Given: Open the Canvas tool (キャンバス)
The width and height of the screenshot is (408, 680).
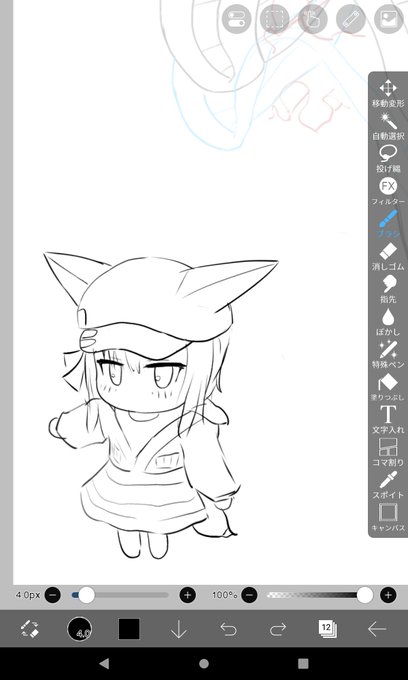Looking at the screenshot, I should pos(388,518).
